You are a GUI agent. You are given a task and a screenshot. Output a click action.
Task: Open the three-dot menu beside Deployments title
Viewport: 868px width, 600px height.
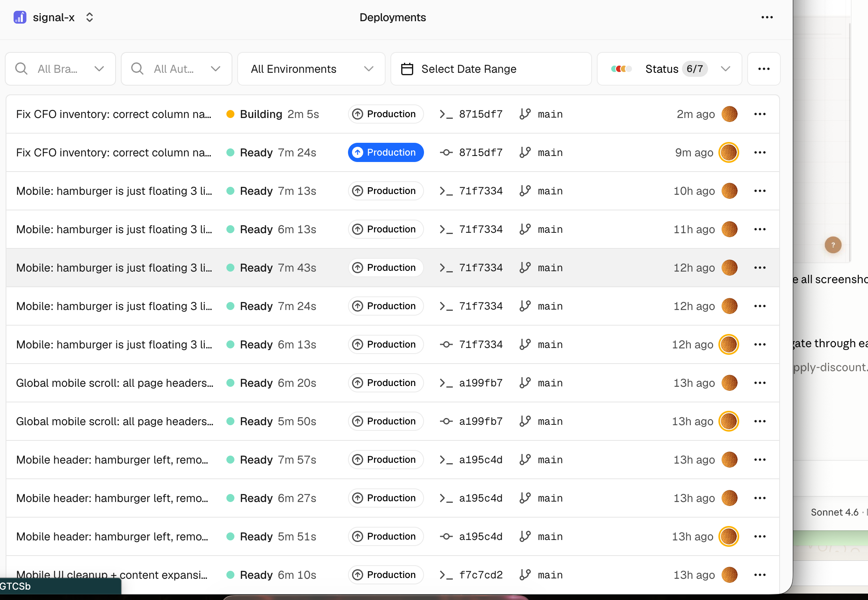[767, 17]
